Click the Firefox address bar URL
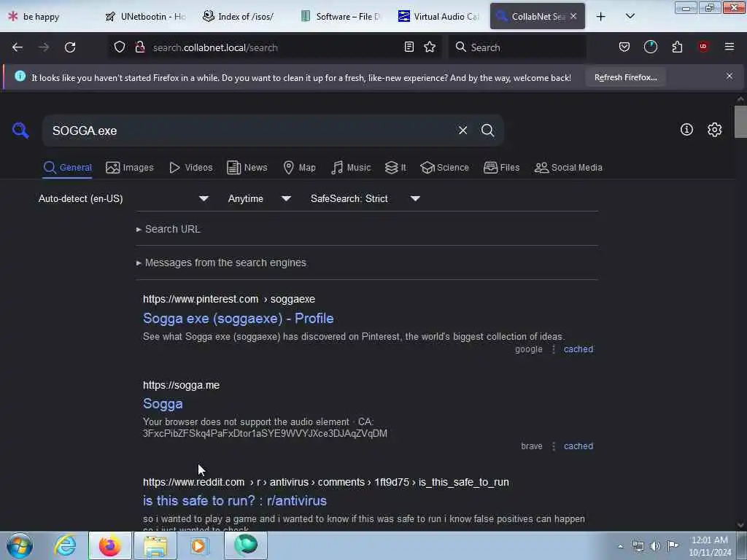 [x=215, y=47]
